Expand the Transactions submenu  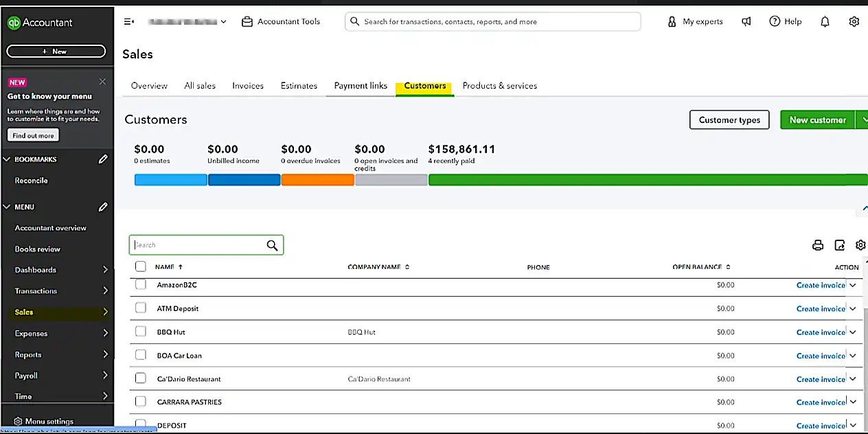105,291
